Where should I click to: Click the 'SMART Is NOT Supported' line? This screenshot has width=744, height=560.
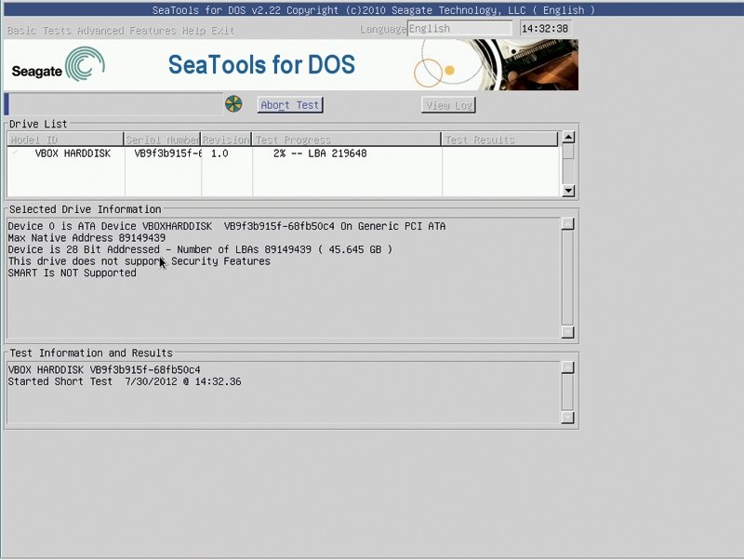pyautogui.click(x=73, y=273)
